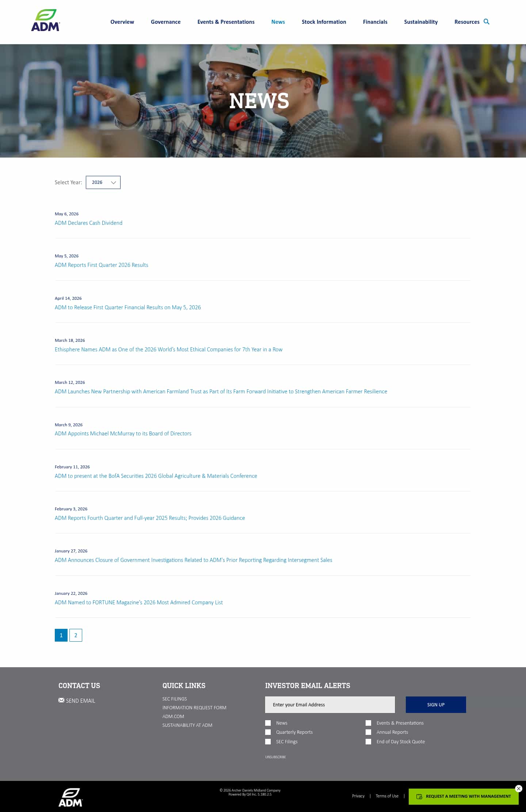This screenshot has height=812, width=526.
Task: Open the BofA Securities conference article
Action: [156, 476]
